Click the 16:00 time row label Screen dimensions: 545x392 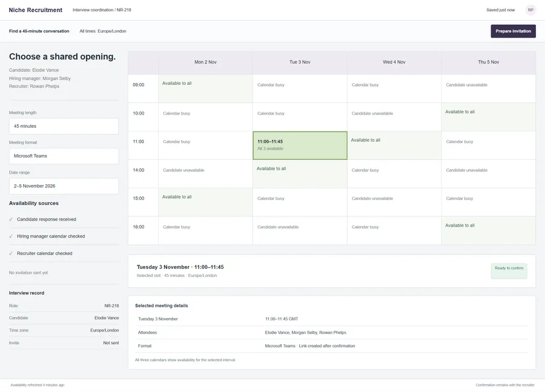[138, 227]
